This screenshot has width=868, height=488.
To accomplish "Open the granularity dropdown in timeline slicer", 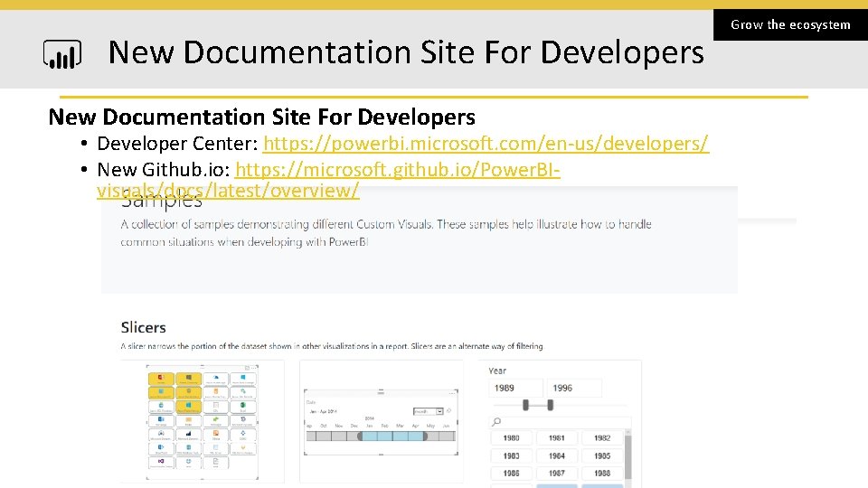I will point(429,411).
